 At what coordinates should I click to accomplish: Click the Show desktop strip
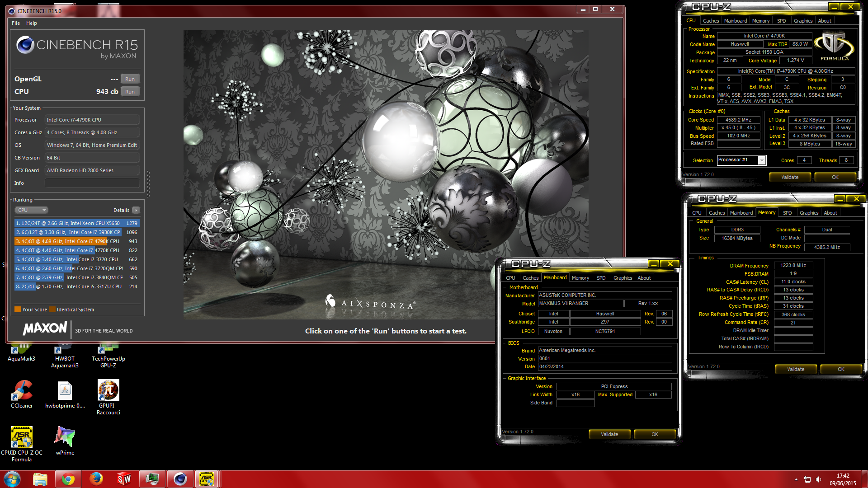coord(865,479)
